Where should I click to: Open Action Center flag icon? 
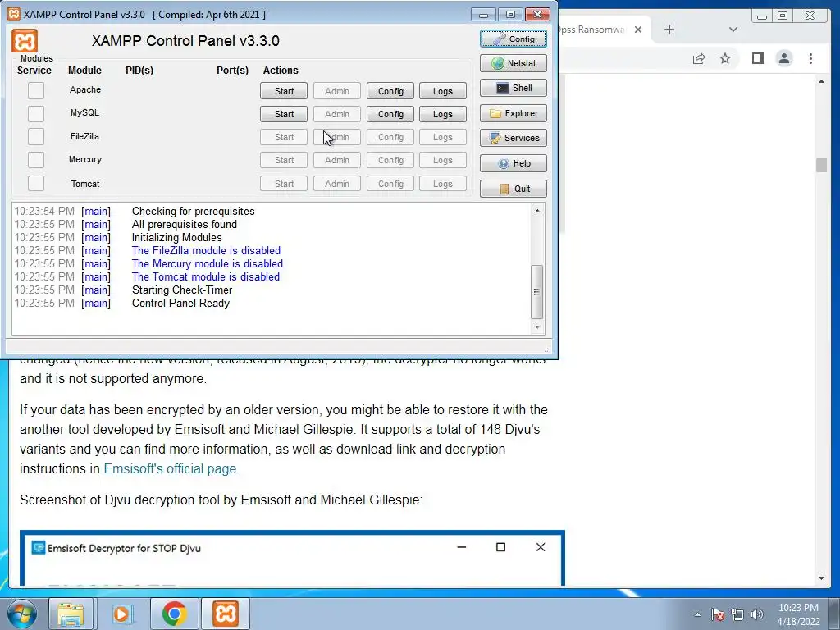point(718,614)
